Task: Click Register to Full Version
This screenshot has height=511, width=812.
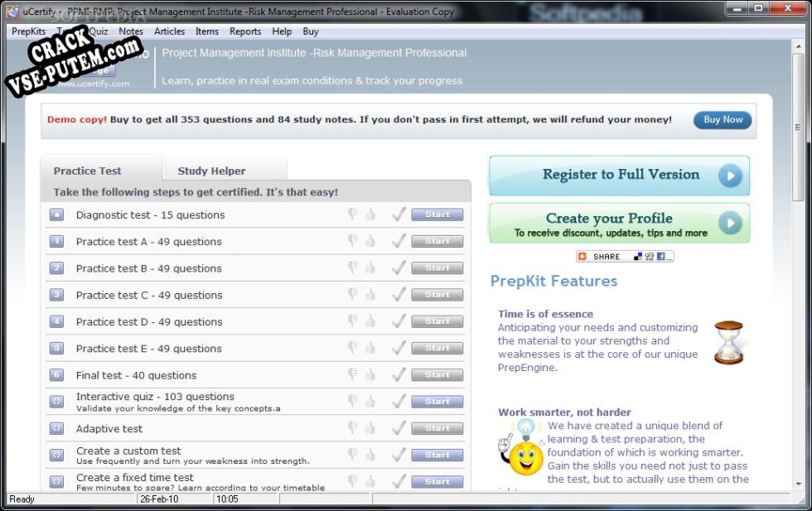Action: tap(620, 176)
